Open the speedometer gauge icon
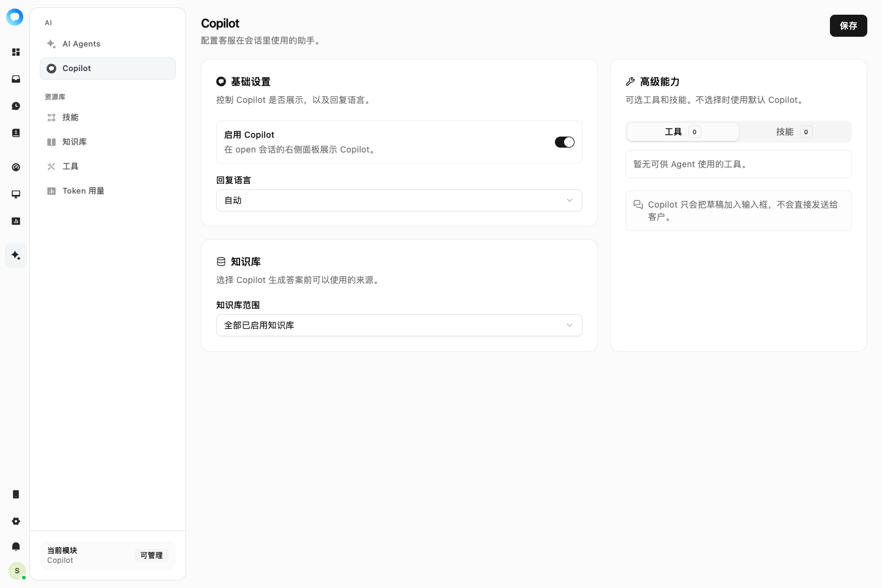The width and height of the screenshot is (882, 588). point(16,167)
